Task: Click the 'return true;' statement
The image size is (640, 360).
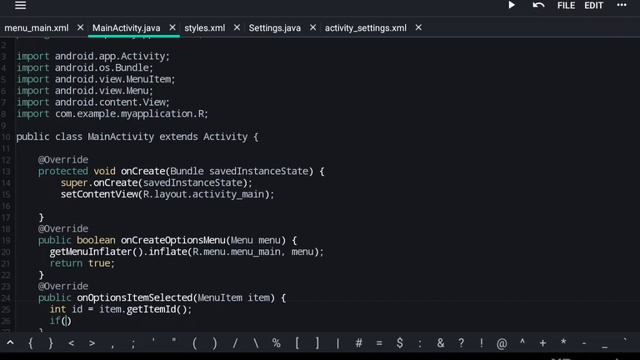Action: point(82,263)
